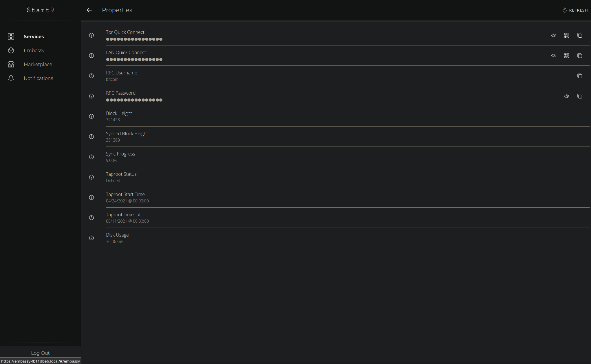The height and width of the screenshot is (364, 591).
Task: Unmask the RPC Password
Action: 566,96
